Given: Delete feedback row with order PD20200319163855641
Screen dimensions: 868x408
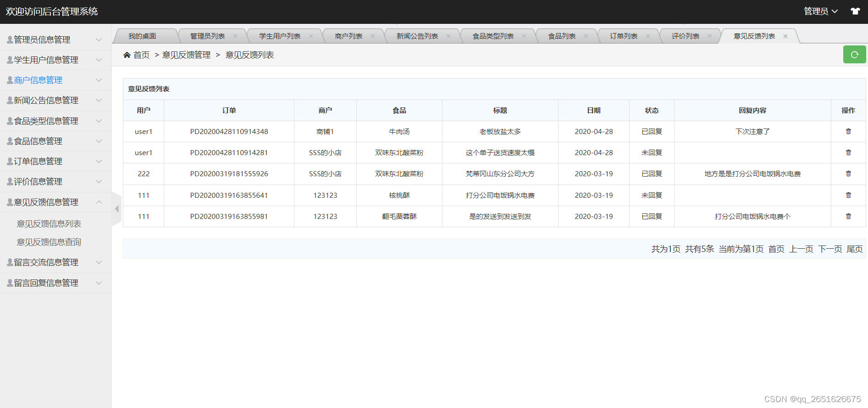Looking at the screenshot, I should point(848,195).
